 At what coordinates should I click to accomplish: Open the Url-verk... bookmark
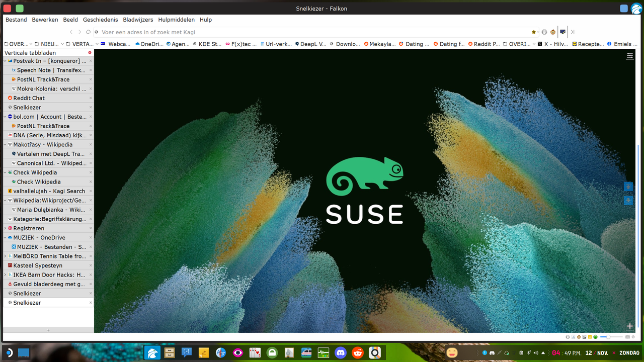[x=276, y=44]
